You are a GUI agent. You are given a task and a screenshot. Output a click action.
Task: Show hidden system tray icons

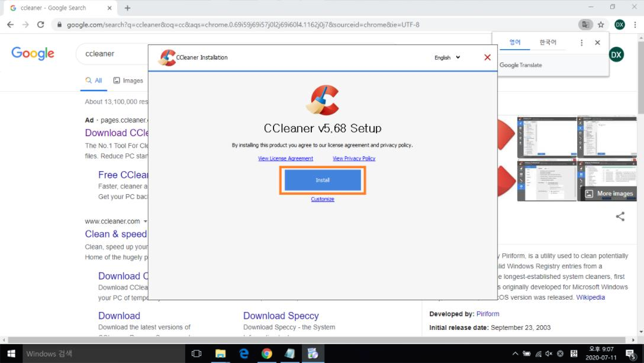click(x=515, y=354)
